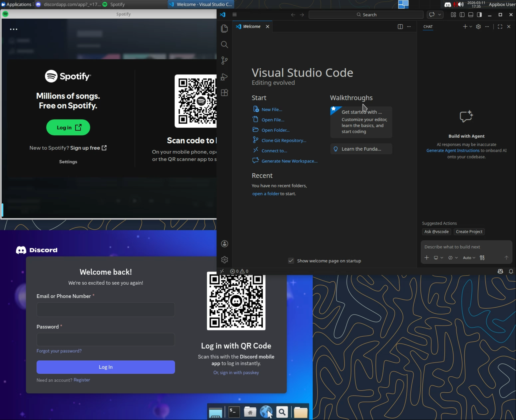Click Clone Git Repository link

284,140
